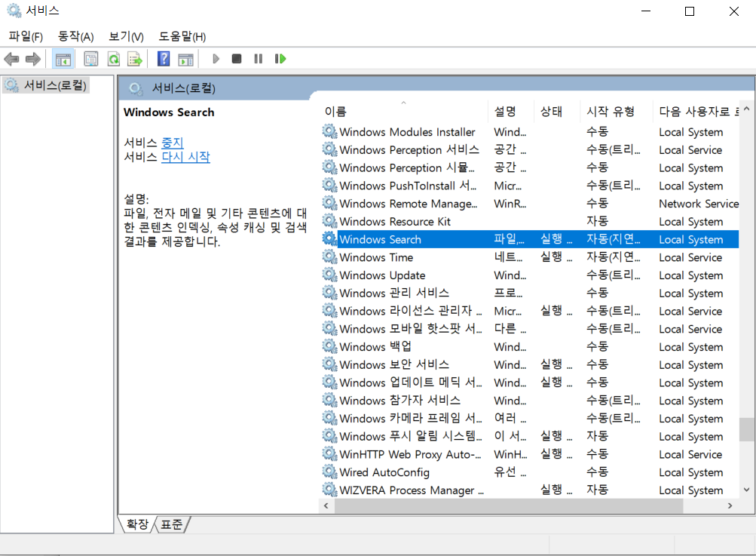The width and height of the screenshot is (756, 556).
Task: Sort by the 다음 사용자로 column header
Action: tap(696, 112)
